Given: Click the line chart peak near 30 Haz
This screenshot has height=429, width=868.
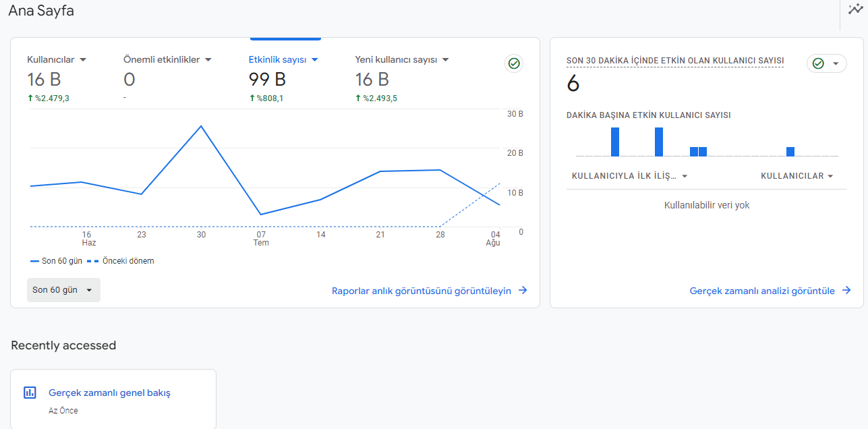Looking at the screenshot, I should 201,126.
